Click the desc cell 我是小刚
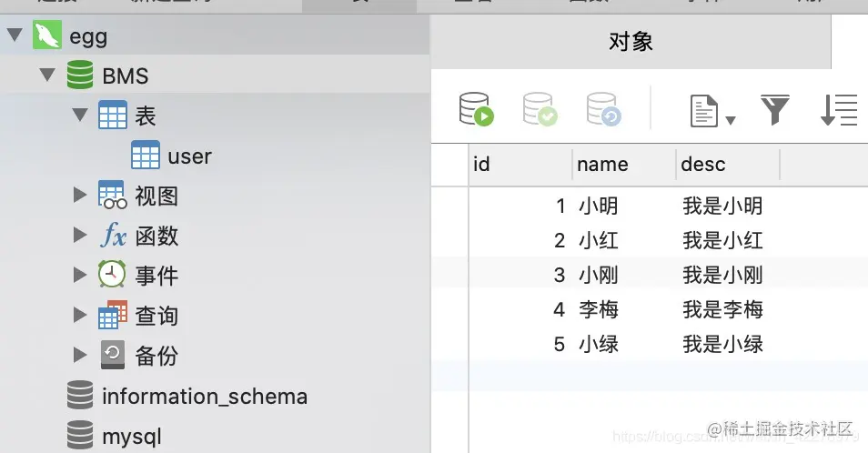868x453 pixels. pyautogui.click(x=722, y=275)
